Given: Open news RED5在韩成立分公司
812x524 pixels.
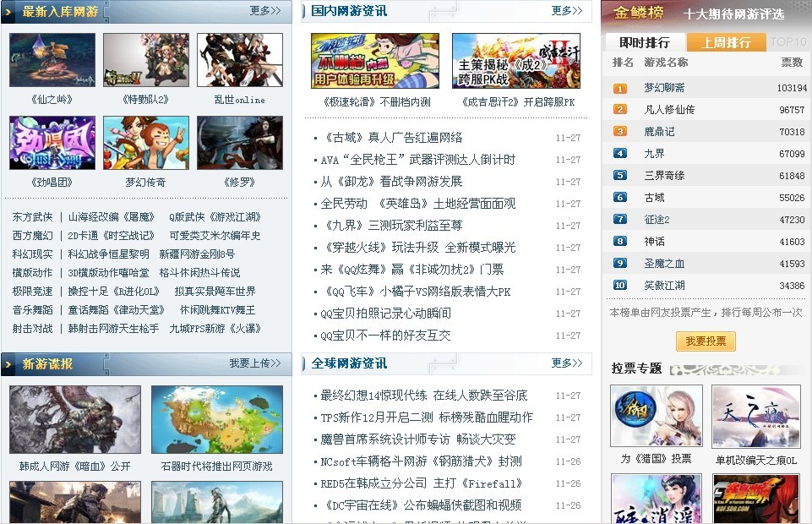Looking at the screenshot, I should (421, 483).
